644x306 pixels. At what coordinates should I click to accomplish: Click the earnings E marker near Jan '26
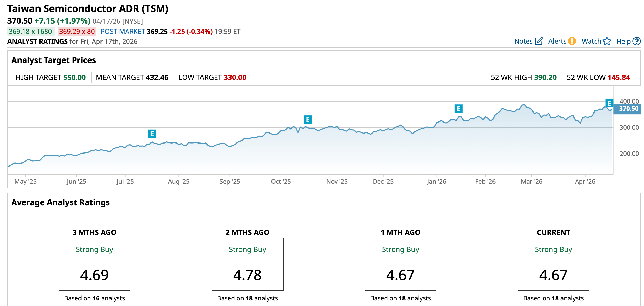click(x=459, y=109)
